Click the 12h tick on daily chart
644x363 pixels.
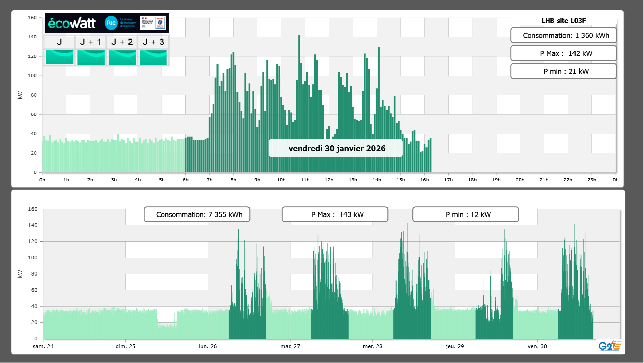click(x=329, y=180)
